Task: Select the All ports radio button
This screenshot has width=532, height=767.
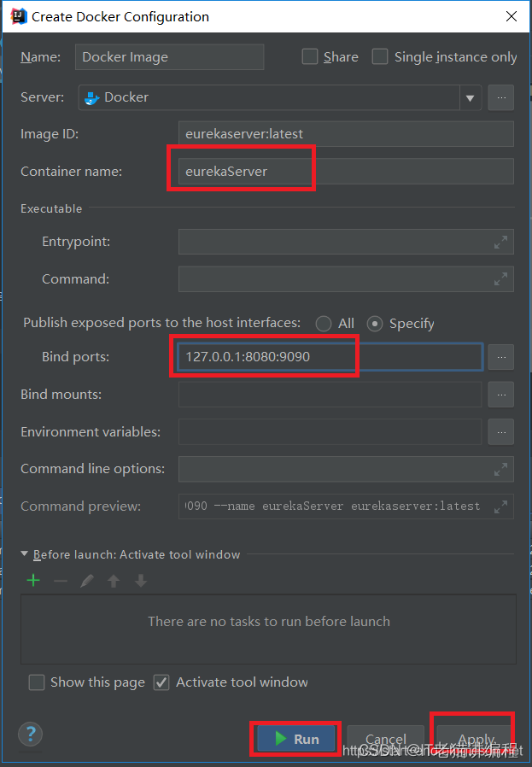Action: 324,324
